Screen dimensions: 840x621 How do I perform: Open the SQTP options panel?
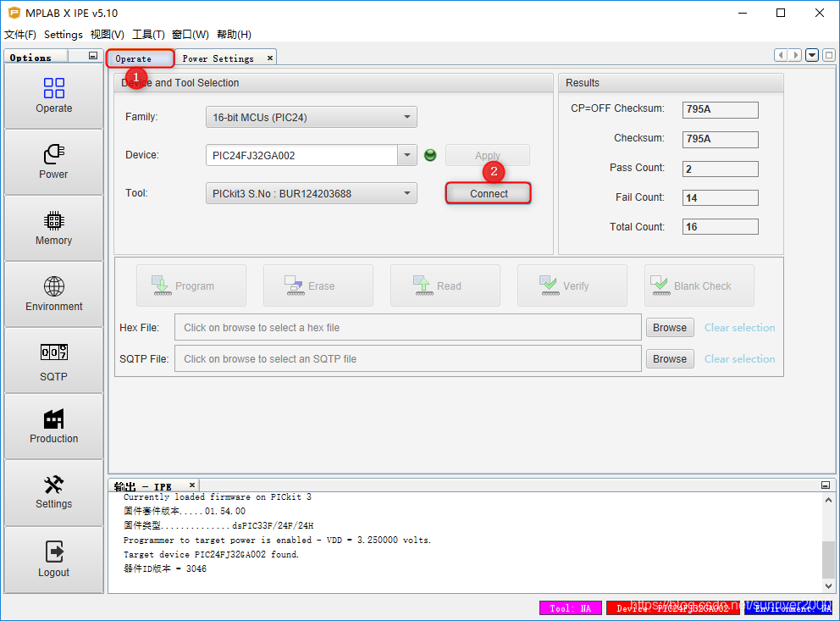tap(53, 360)
